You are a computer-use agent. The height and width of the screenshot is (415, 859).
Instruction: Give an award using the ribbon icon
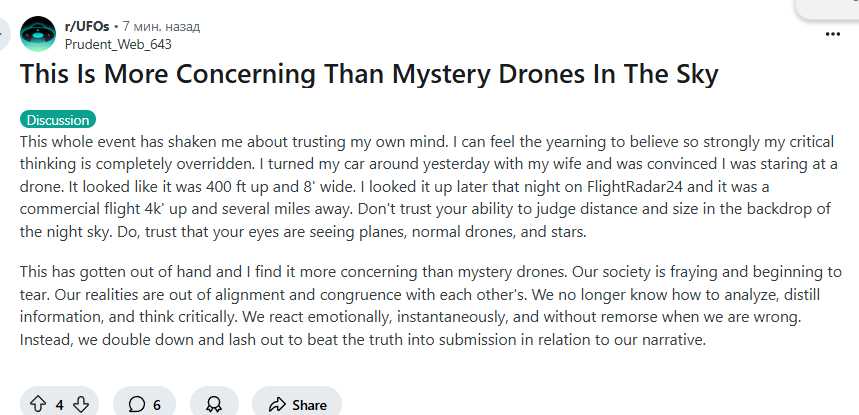point(214,405)
